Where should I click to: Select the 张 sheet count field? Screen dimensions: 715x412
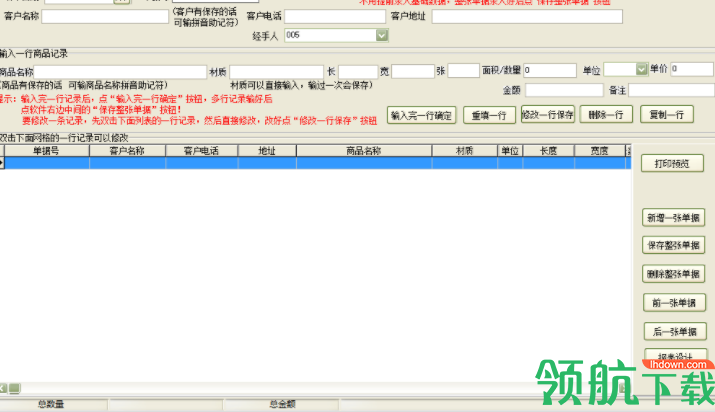463,71
